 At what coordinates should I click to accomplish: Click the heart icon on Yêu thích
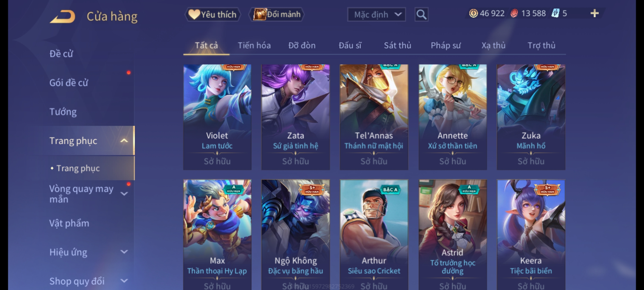click(x=194, y=15)
